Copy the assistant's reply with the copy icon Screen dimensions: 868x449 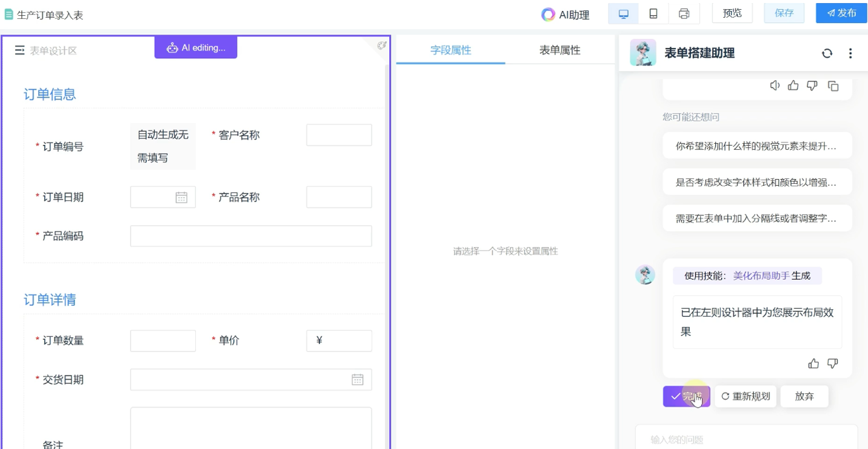(833, 86)
